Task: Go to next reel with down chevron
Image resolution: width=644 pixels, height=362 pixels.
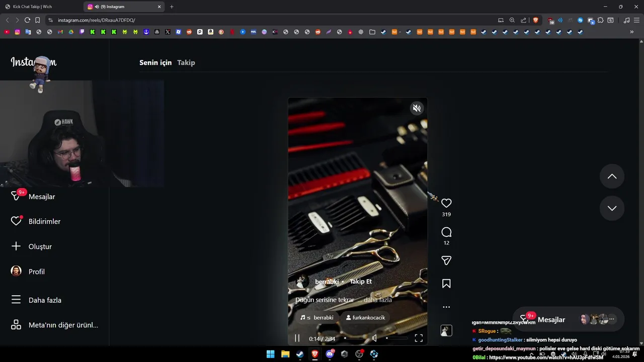Action: (x=612, y=208)
